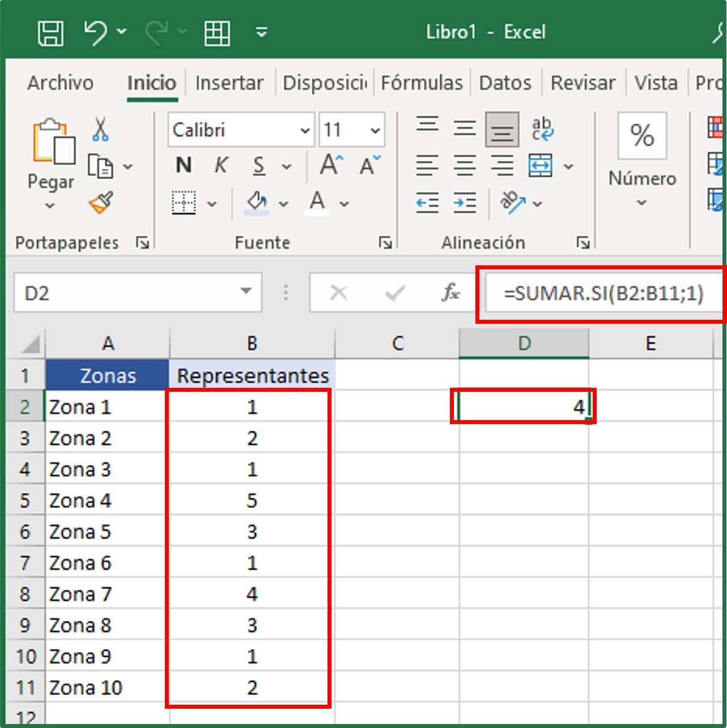Image resolution: width=727 pixels, height=728 pixels.
Task: Activate the Format Painter brush
Action: pos(99,202)
